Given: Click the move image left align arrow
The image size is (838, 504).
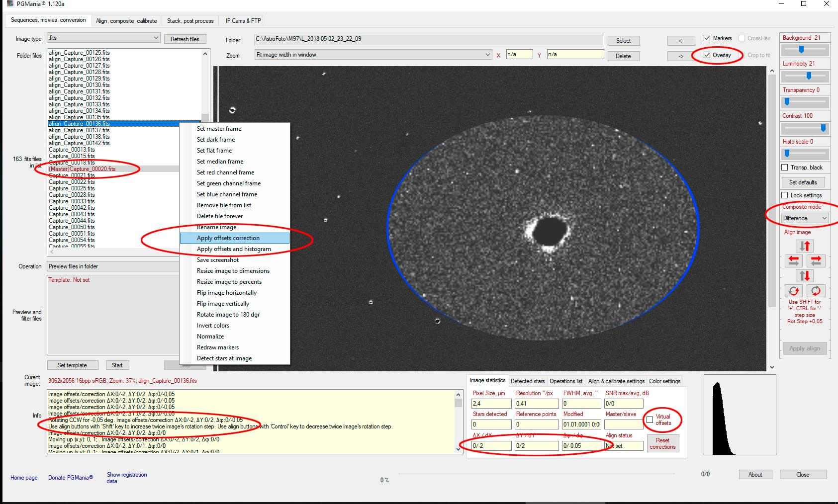Looking at the screenshot, I should [x=794, y=260].
